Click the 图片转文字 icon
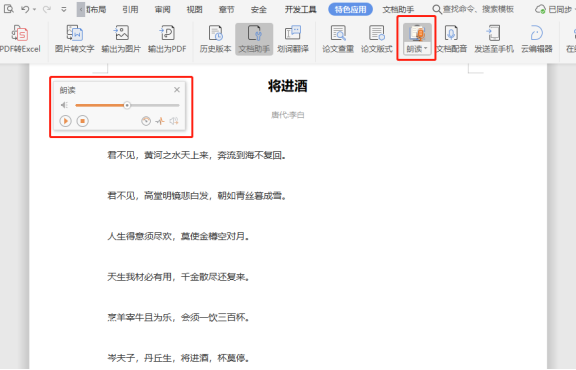576x370 pixels. pyautogui.click(x=75, y=39)
